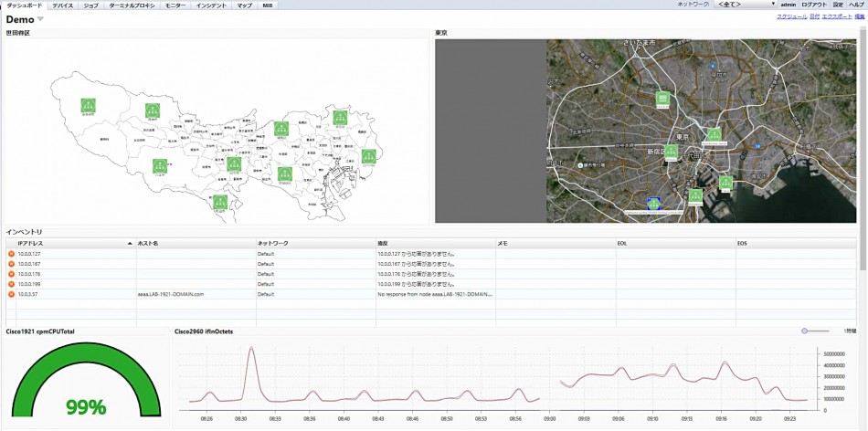Click host name aaaa.LAB-1921-DOMAIN.com
868x431 pixels.
[171, 294]
